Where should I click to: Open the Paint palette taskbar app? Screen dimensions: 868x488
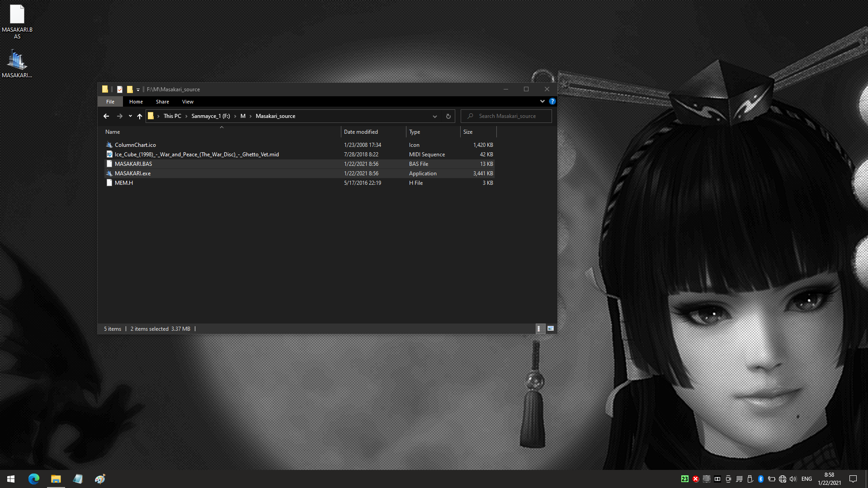[x=100, y=479]
